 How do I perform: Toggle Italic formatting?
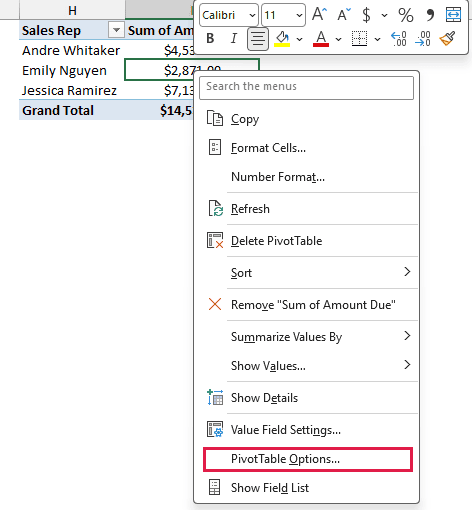[234, 39]
